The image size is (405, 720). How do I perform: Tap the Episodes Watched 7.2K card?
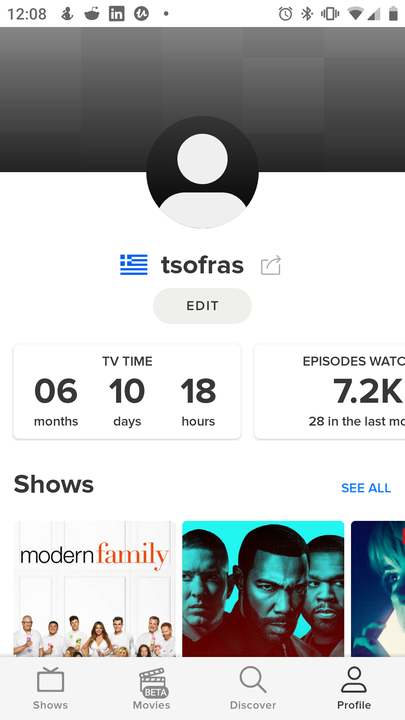coord(330,392)
